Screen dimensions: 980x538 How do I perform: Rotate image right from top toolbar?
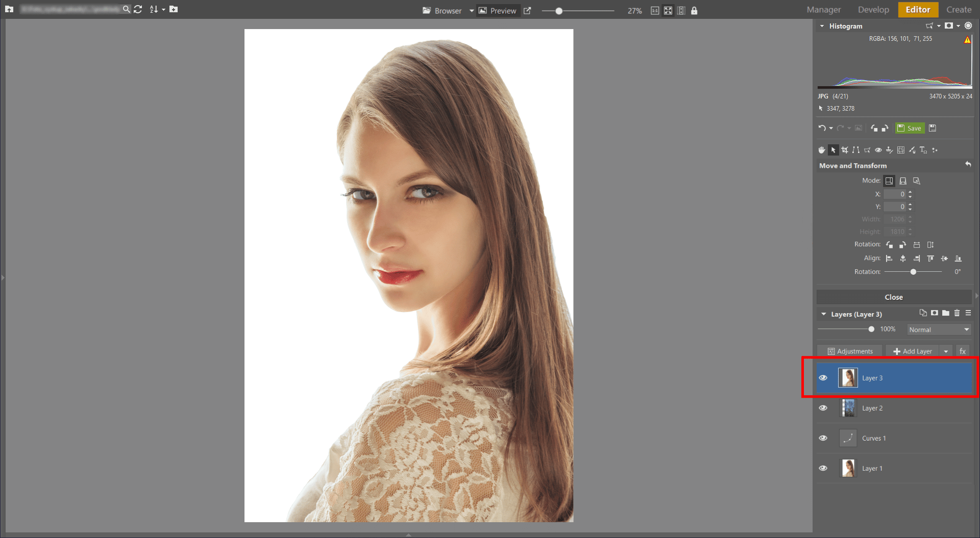pyautogui.click(x=885, y=128)
